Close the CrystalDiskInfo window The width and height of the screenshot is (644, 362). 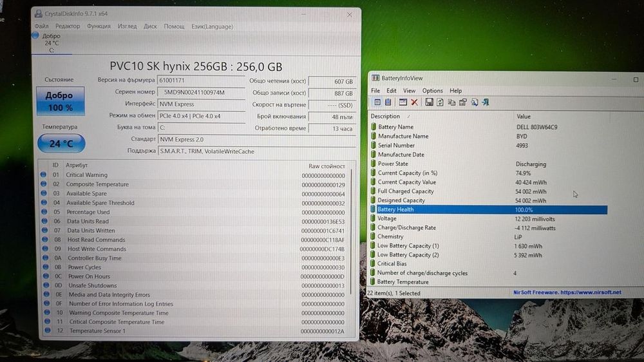pyautogui.click(x=349, y=14)
